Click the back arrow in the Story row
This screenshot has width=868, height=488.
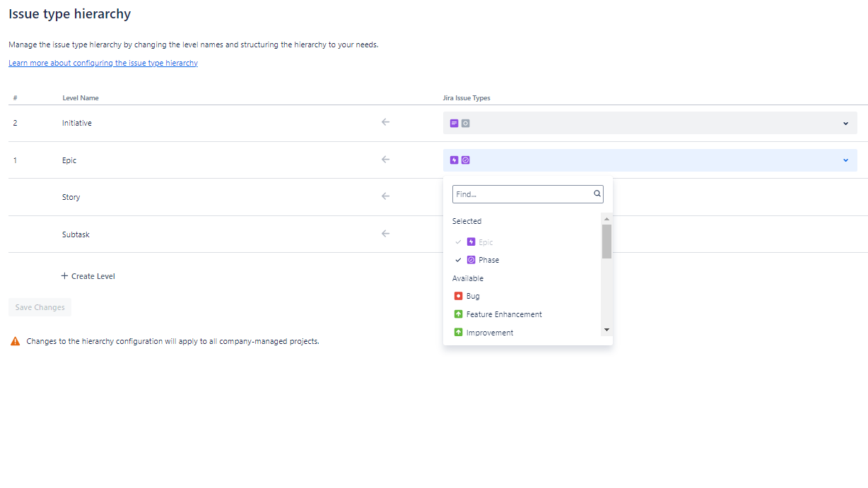point(385,196)
